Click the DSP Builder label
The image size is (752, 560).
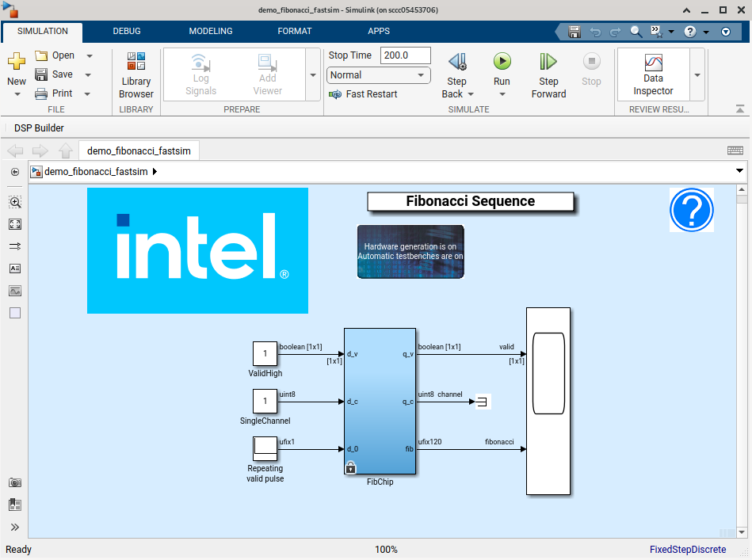(39, 128)
